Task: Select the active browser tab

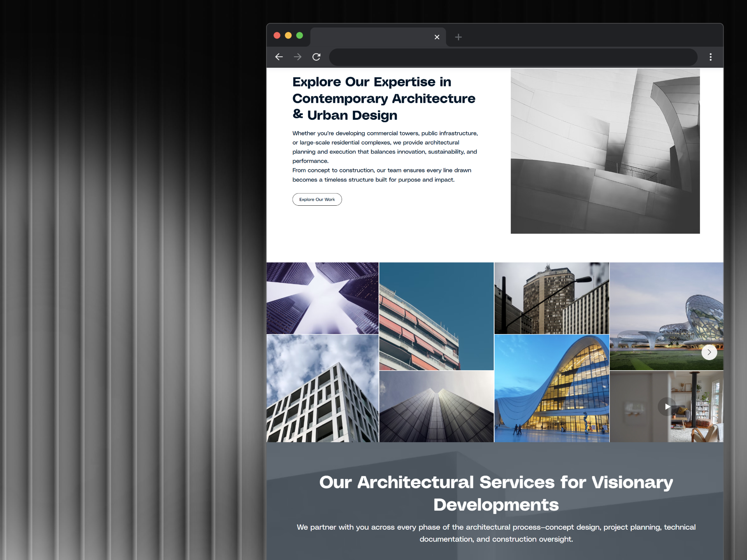Action: point(373,37)
